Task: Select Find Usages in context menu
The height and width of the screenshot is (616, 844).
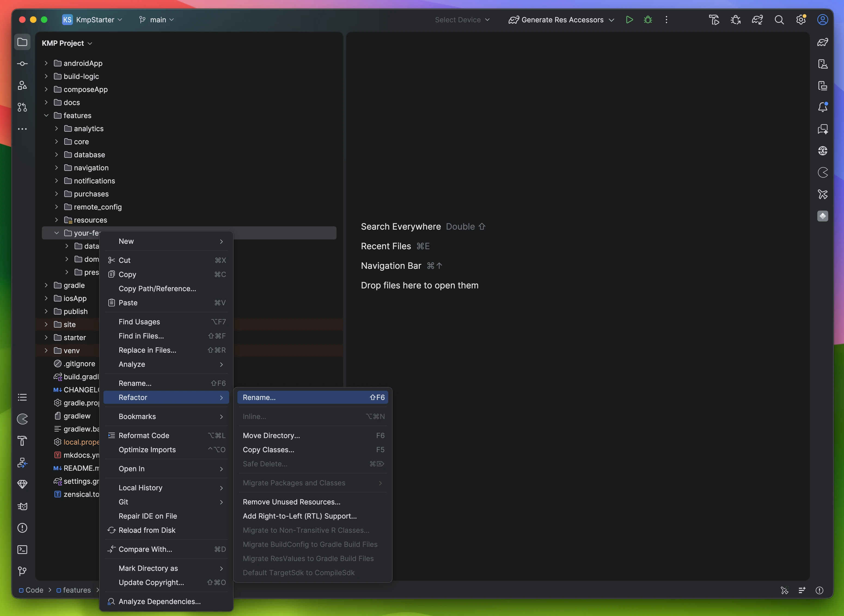Action: (166, 322)
